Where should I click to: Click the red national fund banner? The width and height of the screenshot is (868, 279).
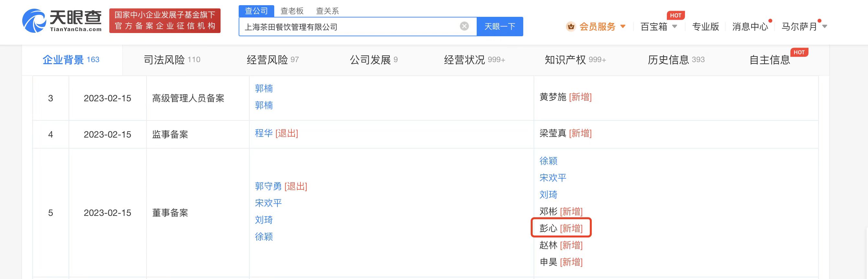pyautogui.click(x=165, y=21)
